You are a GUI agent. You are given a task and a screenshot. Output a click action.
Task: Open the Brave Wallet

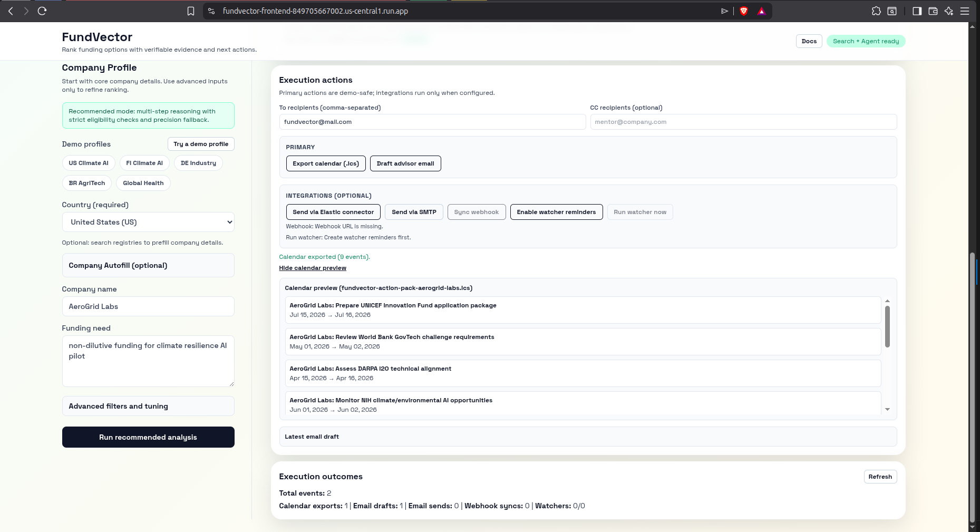[x=933, y=11]
